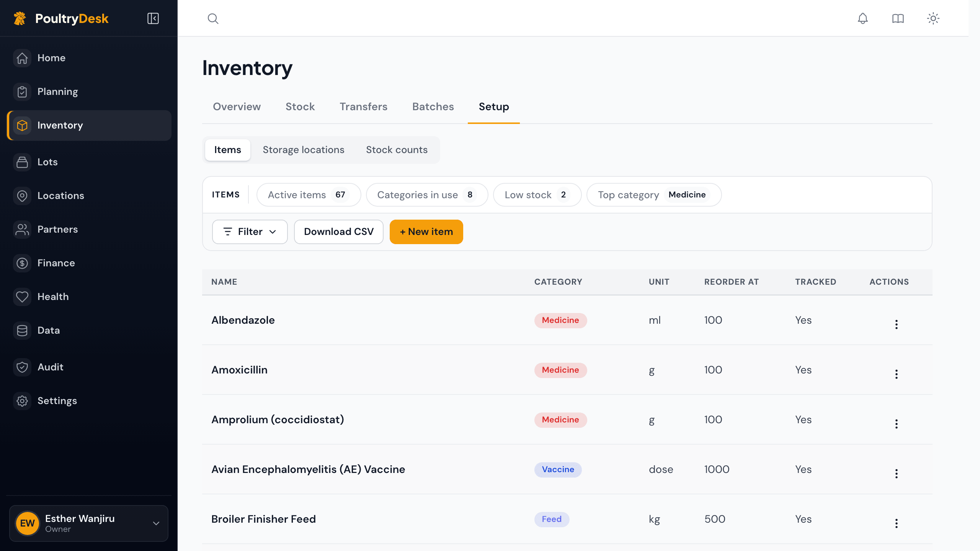The width and height of the screenshot is (980, 551).
Task: Select the Storage locations sub-tab
Action: coord(304,150)
